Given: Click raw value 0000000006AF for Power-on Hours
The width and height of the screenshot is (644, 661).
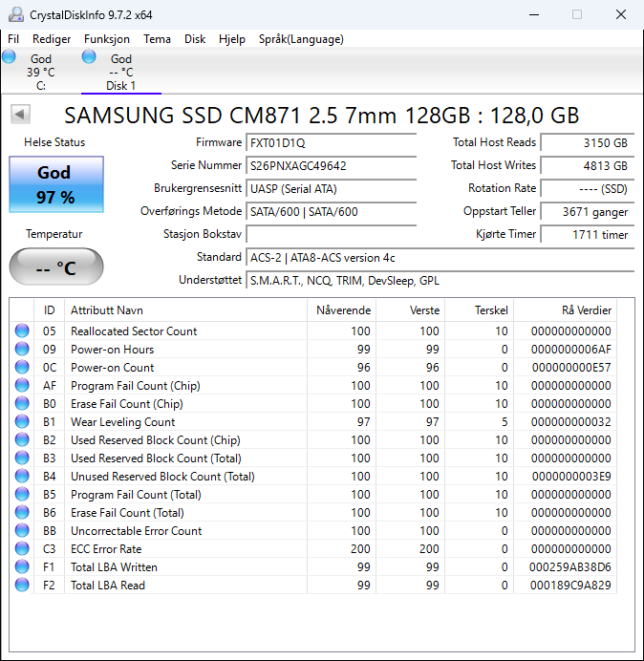Looking at the screenshot, I should [x=571, y=350].
